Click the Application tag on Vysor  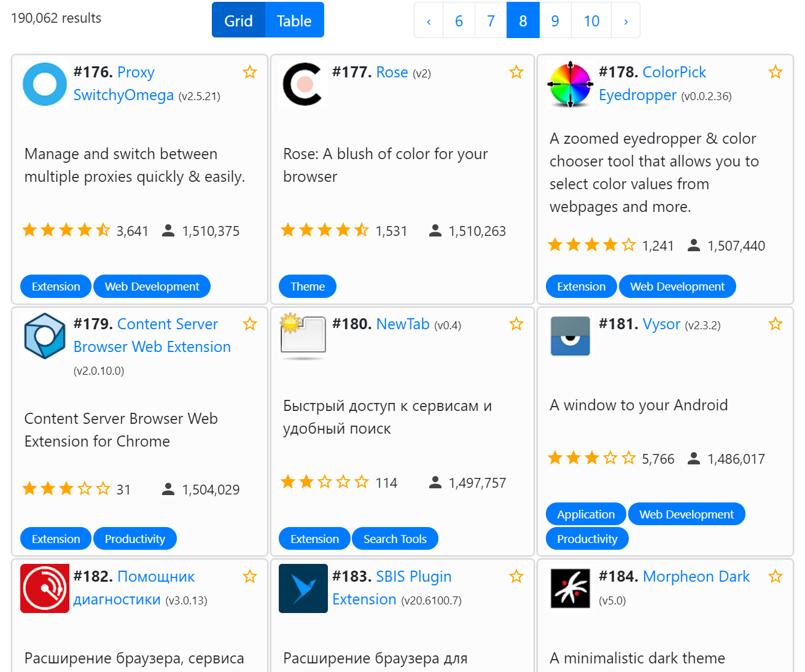(586, 514)
